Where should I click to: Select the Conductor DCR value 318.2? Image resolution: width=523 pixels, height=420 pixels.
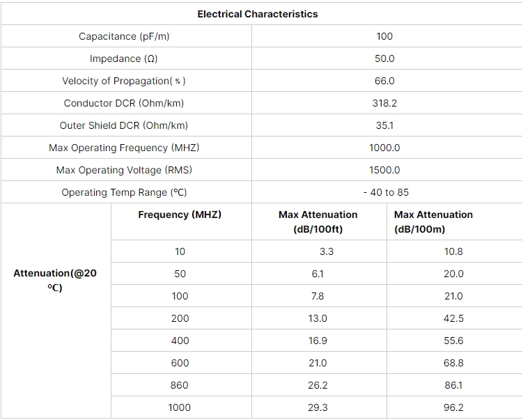(384, 103)
